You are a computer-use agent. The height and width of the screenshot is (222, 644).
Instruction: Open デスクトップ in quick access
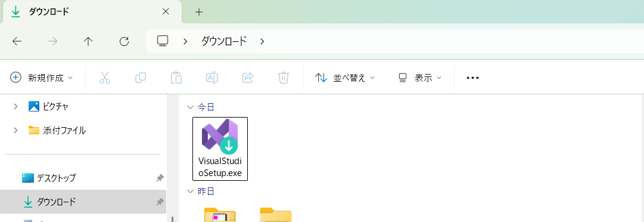(49, 178)
